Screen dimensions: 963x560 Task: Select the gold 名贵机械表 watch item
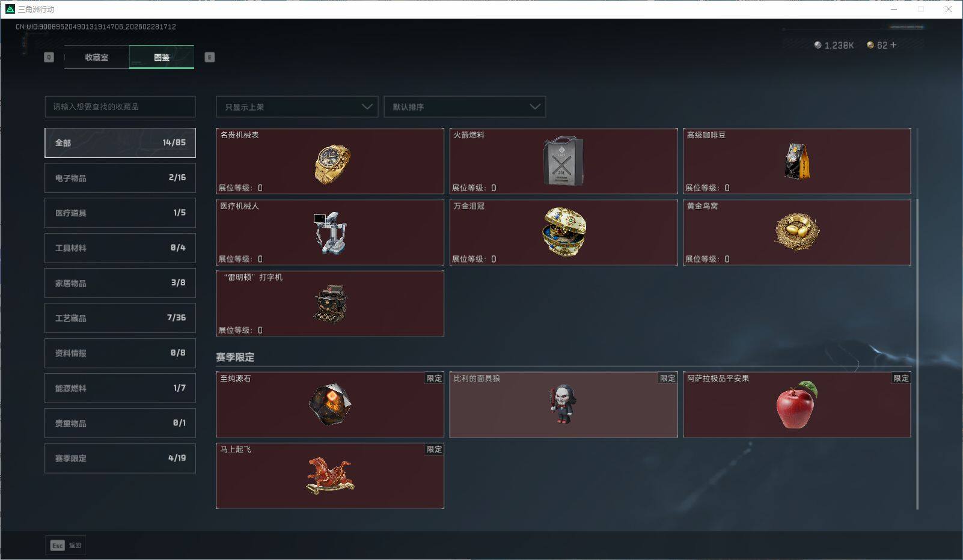click(x=330, y=161)
